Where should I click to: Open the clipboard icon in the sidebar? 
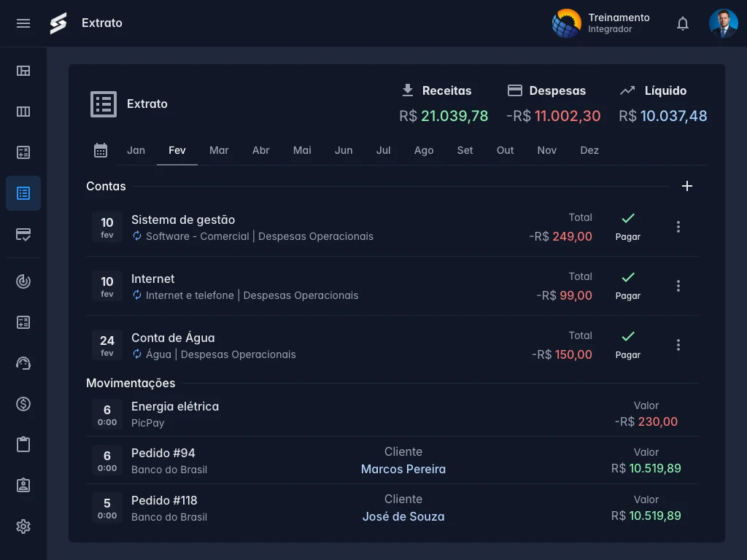23,444
